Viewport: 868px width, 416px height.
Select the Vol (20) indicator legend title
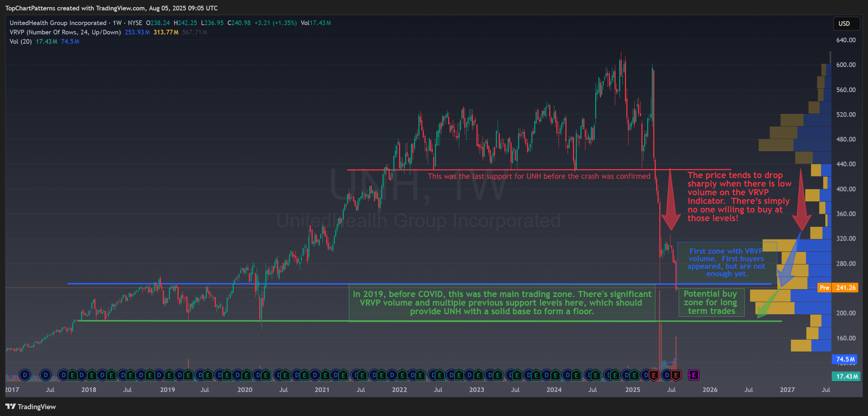21,42
